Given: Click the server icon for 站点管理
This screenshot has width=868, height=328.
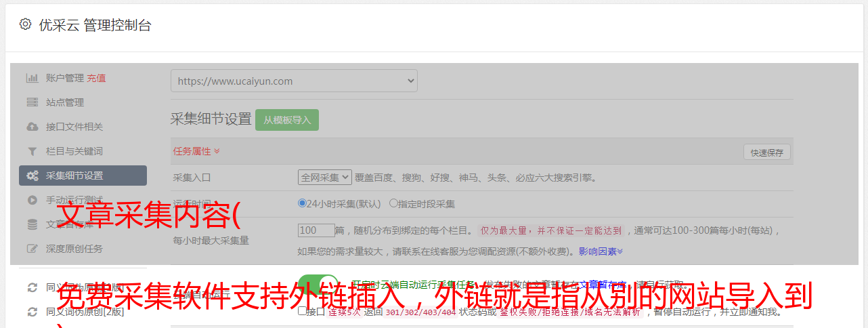Looking at the screenshot, I should [x=32, y=102].
